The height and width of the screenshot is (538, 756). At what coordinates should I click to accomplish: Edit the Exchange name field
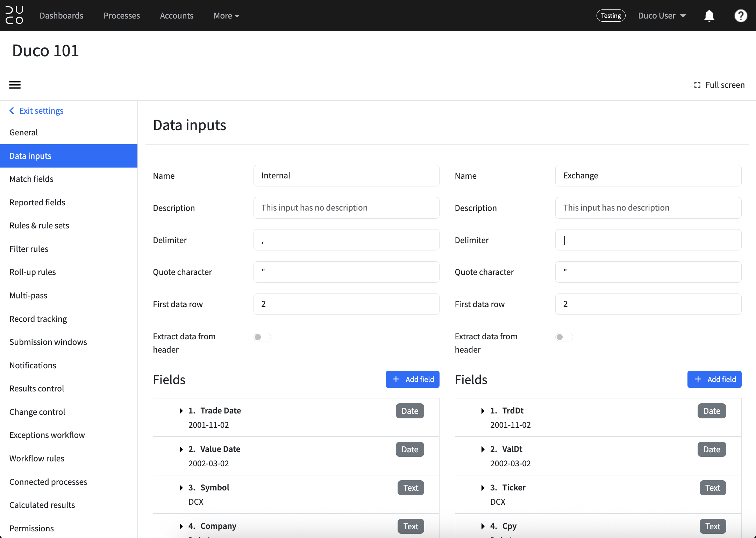[648, 176]
